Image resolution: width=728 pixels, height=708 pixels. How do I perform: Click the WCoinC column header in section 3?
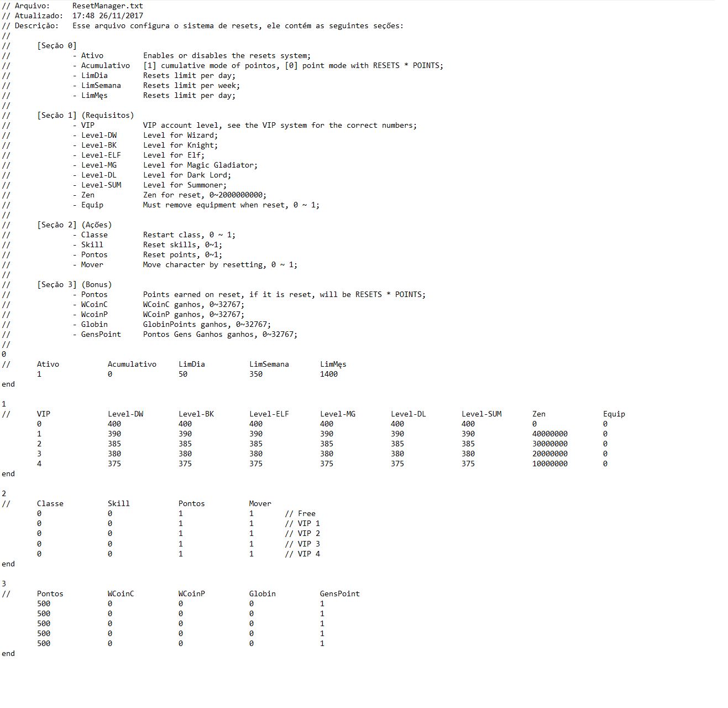(121, 594)
